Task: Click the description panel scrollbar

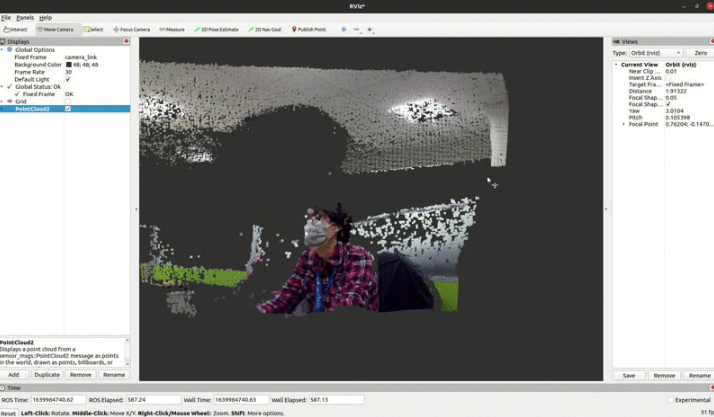Action: pos(127,352)
